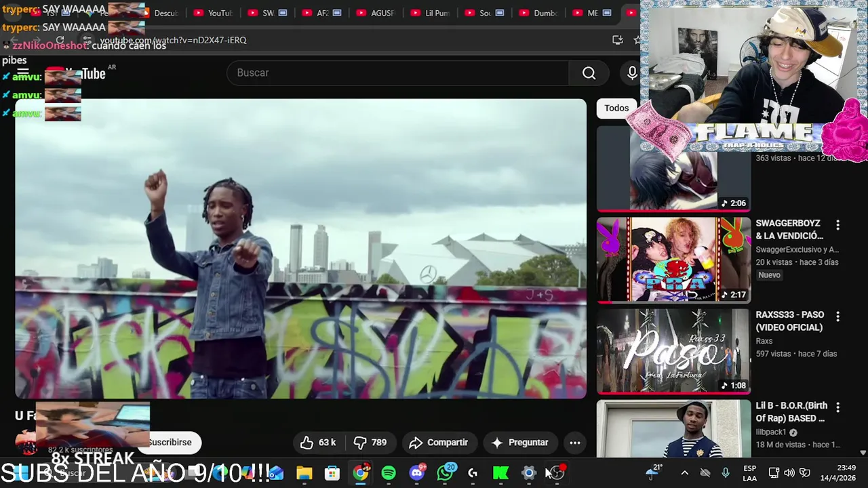Screen dimensions: 868x488
Task: Click the Preguntar ask button
Action: pos(520,443)
